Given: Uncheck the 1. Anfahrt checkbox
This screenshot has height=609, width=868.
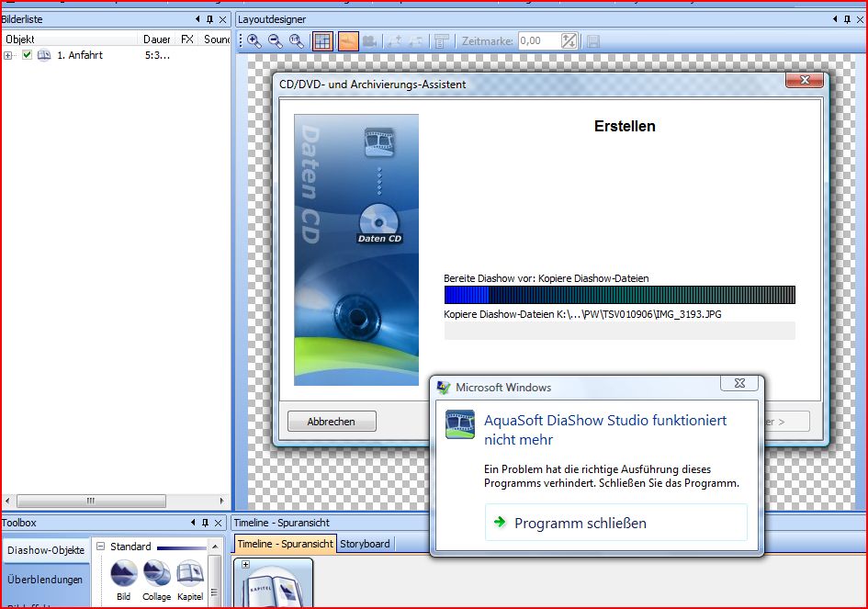Looking at the screenshot, I should (28, 55).
